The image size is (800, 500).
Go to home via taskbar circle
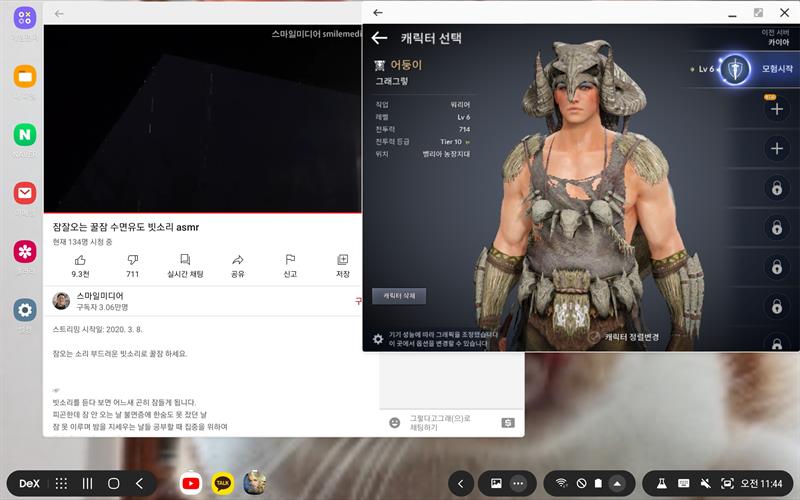[x=113, y=483]
